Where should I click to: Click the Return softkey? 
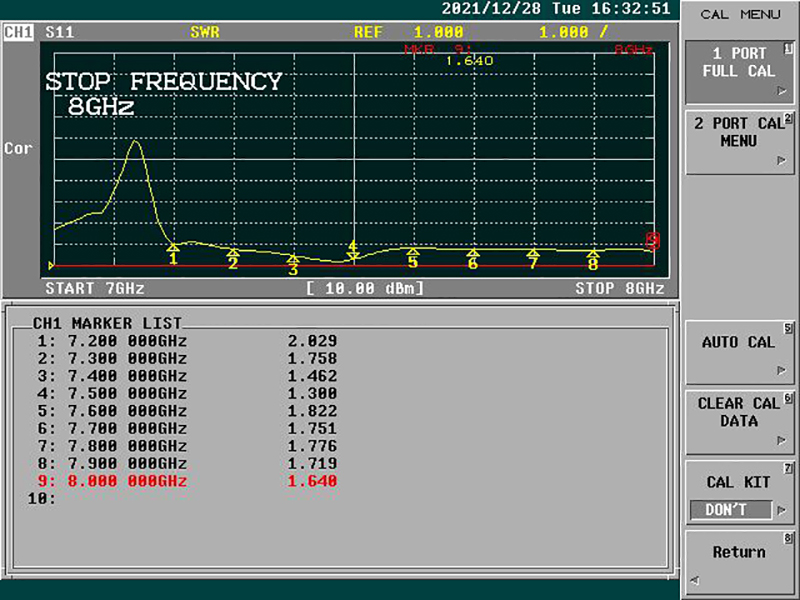739,562
